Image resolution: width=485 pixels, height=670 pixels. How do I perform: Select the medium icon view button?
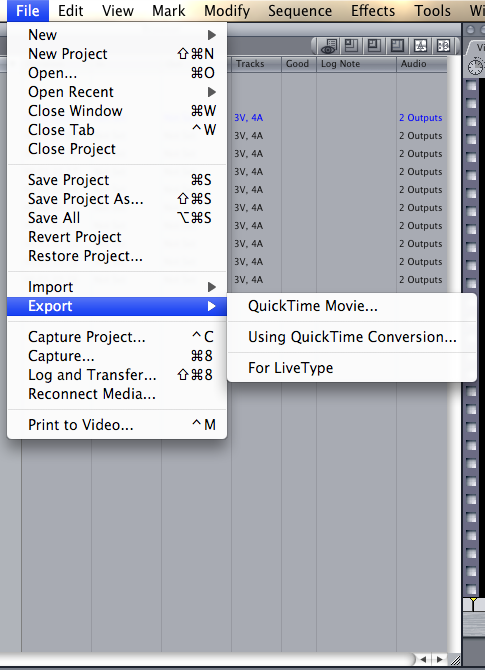coord(374,45)
